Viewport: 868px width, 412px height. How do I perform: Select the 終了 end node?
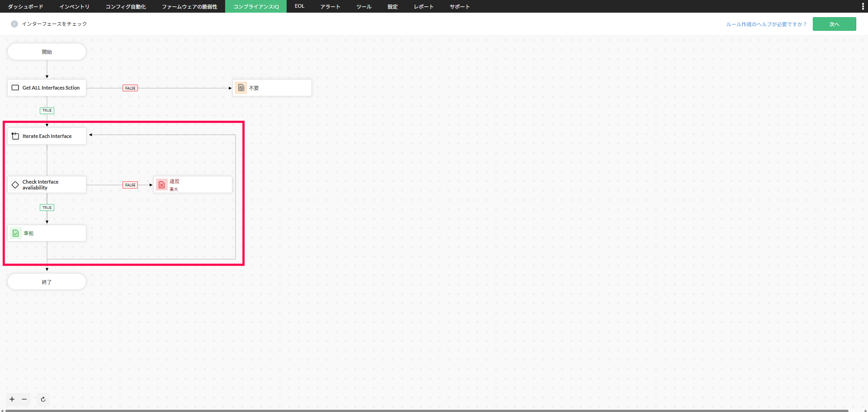[x=47, y=282]
